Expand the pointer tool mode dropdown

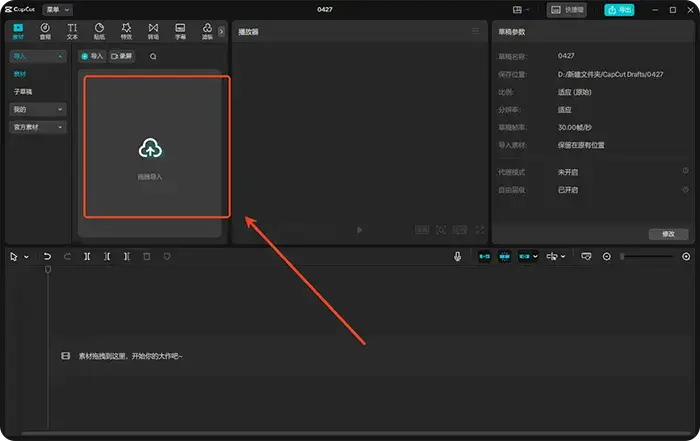26,257
